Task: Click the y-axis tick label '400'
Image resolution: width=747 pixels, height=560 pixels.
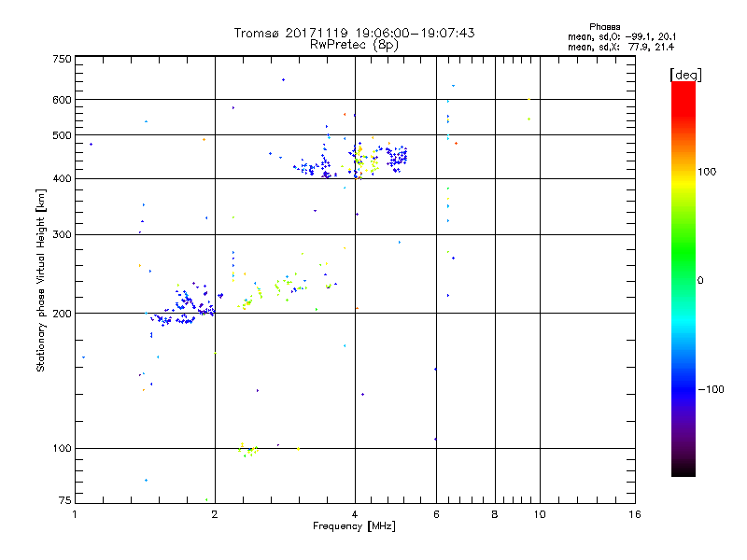Action: [62, 178]
